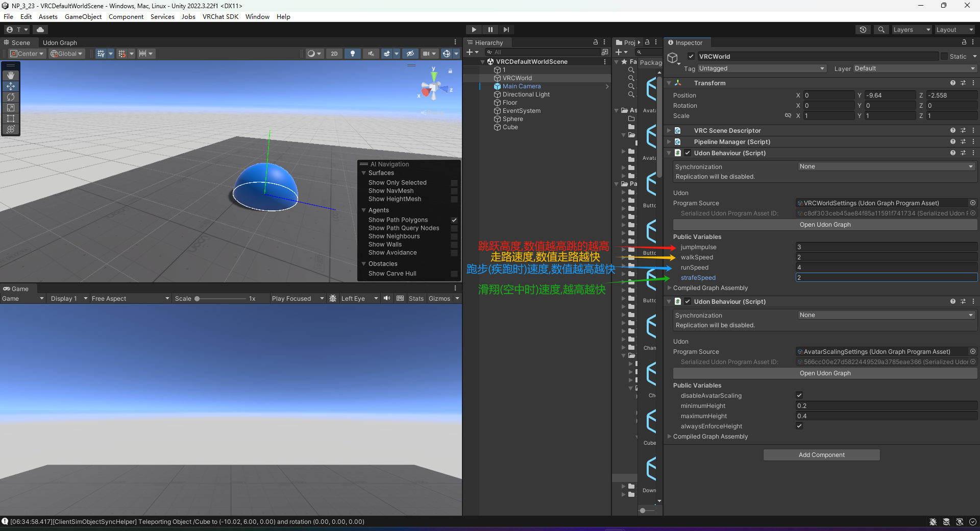Screen dimensions: 980x531
Task: Open the Window menu
Action: (257, 17)
